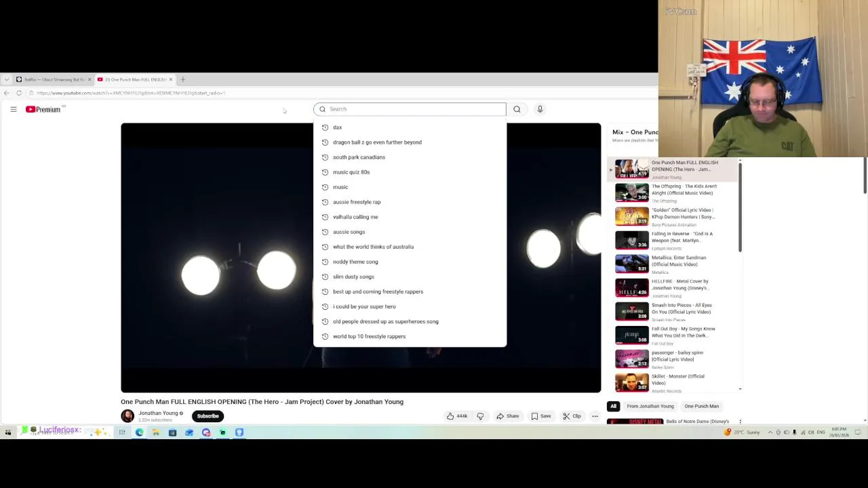Play Falling In Reverse 'God Is A Weapon'
Screen dimensions: 868x488
632,240
